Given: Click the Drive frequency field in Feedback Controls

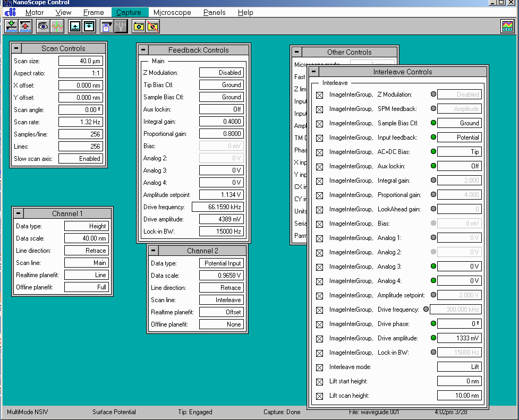Looking at the screenshot, I should coord(218,207).
